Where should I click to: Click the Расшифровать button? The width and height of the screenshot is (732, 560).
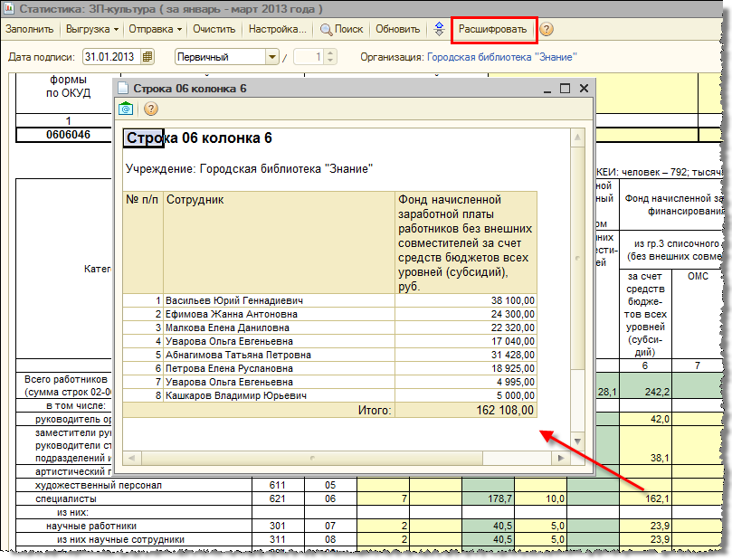[492, 30]
